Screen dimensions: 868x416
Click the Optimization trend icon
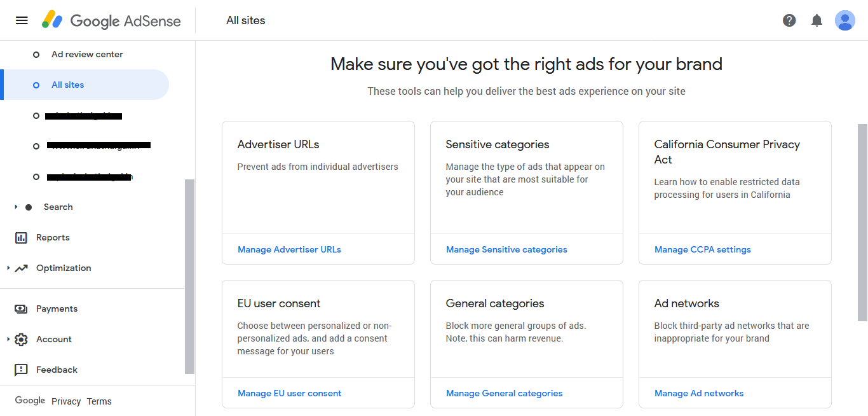tap(21, 268)
